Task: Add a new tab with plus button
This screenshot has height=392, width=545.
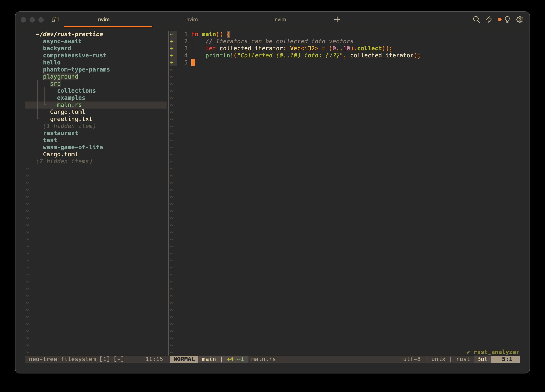Action: [337, 19]
